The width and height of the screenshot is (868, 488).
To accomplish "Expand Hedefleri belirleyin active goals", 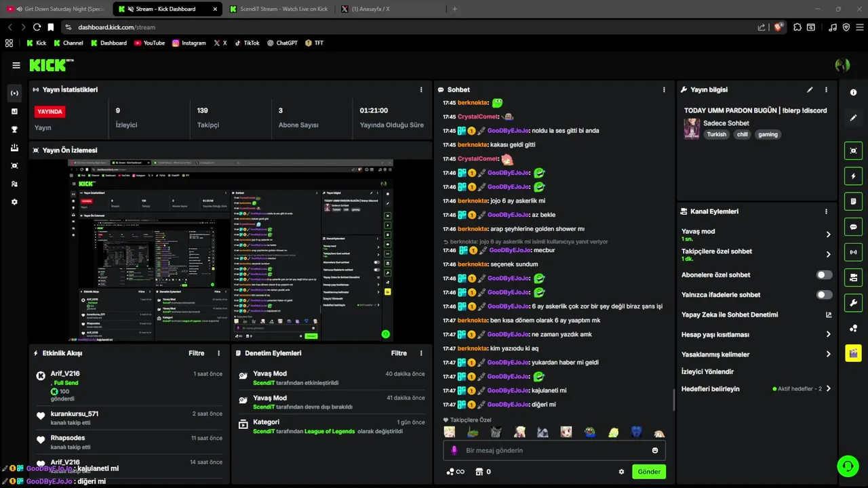I will [x=828, y=389].
